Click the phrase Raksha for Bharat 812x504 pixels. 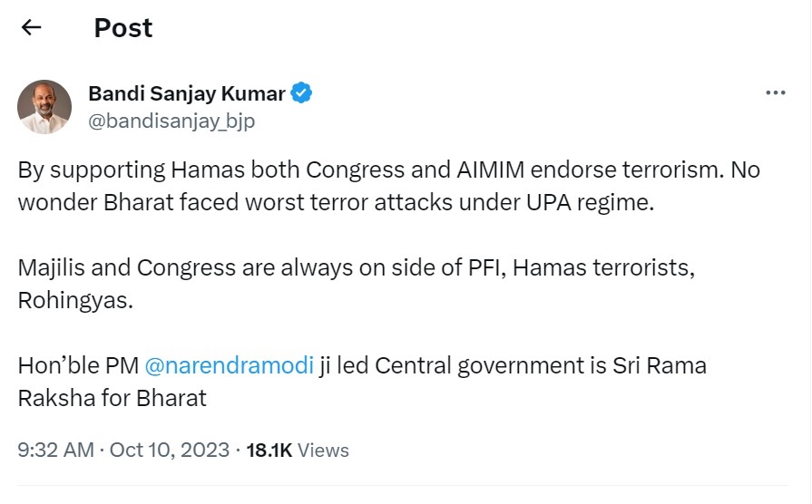click(x=113, y=398)
